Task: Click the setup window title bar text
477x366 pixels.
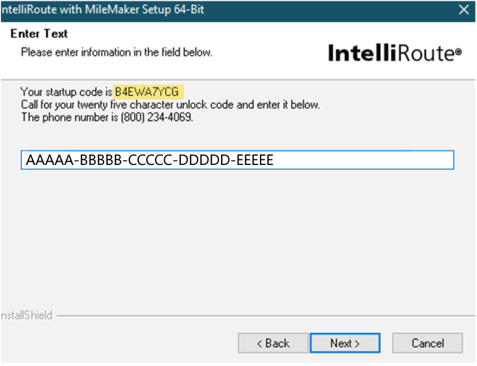Action: (102, 10)
